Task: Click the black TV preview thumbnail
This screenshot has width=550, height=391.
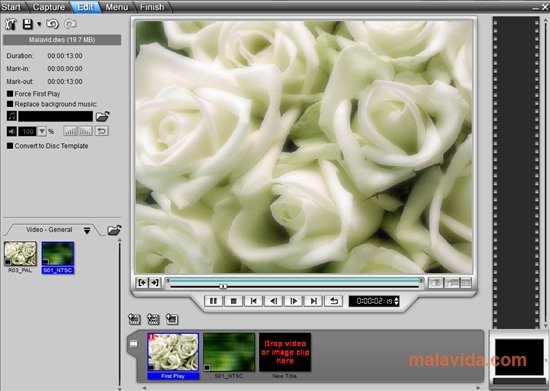Action: click(x=519, y=357)
